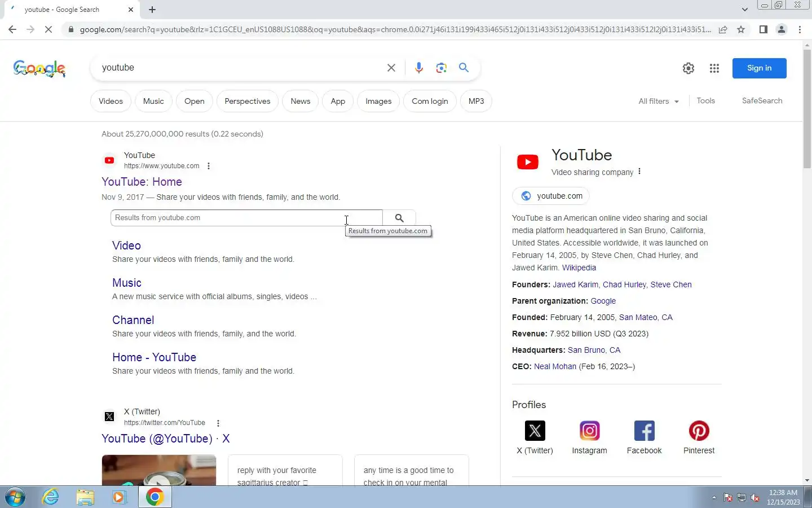The image size is (812, 508).
Task: Open the Chrome profile avatar
Action: (782, 29)
